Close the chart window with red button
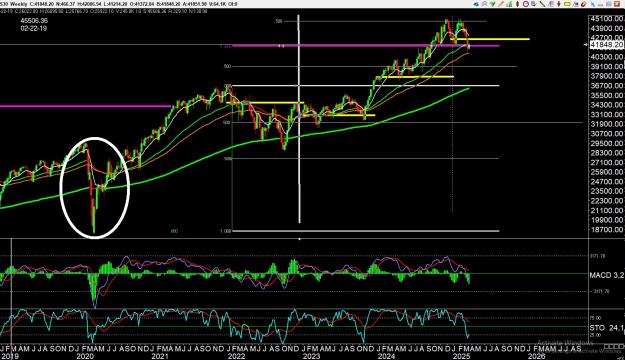The width and height of the screenshot is (625, 360). coord(617,4)
